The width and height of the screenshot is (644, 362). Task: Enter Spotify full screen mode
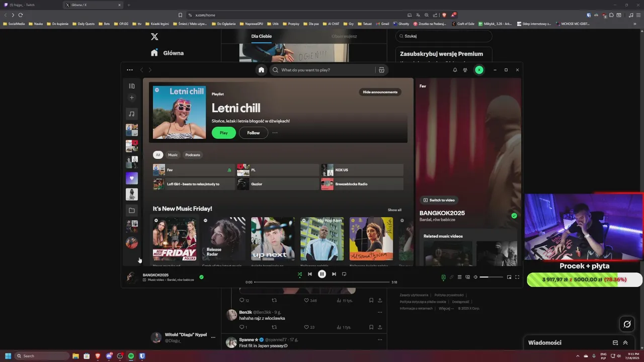[x=517, y=277]
